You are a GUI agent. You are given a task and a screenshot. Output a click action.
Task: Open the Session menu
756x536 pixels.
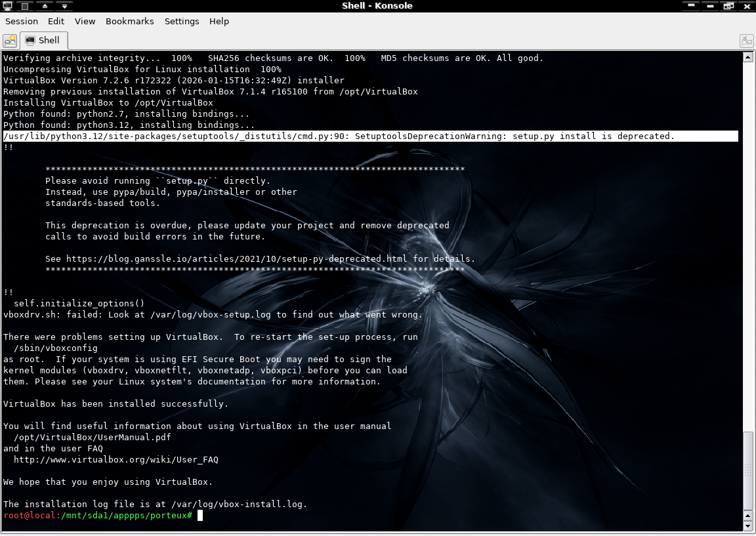coord(21,21)
